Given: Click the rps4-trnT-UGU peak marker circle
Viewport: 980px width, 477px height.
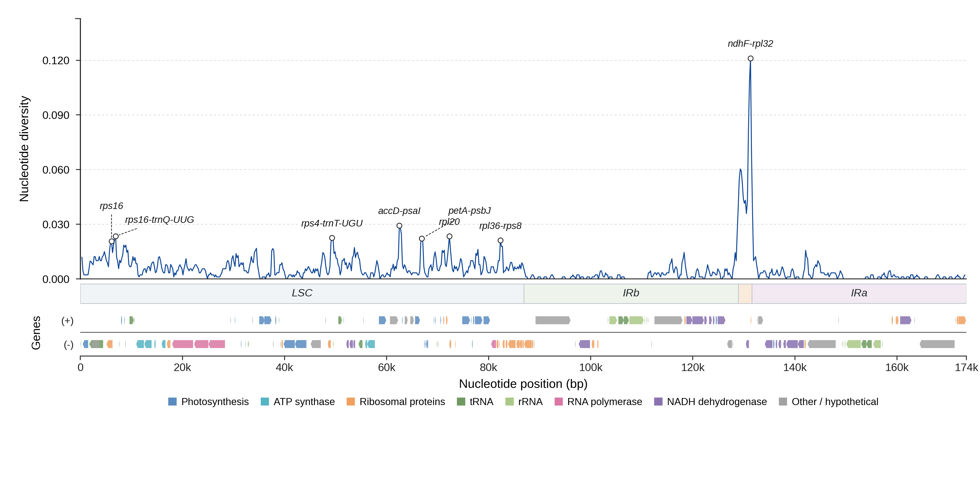Looking at the screenshot, I should 332,238.
